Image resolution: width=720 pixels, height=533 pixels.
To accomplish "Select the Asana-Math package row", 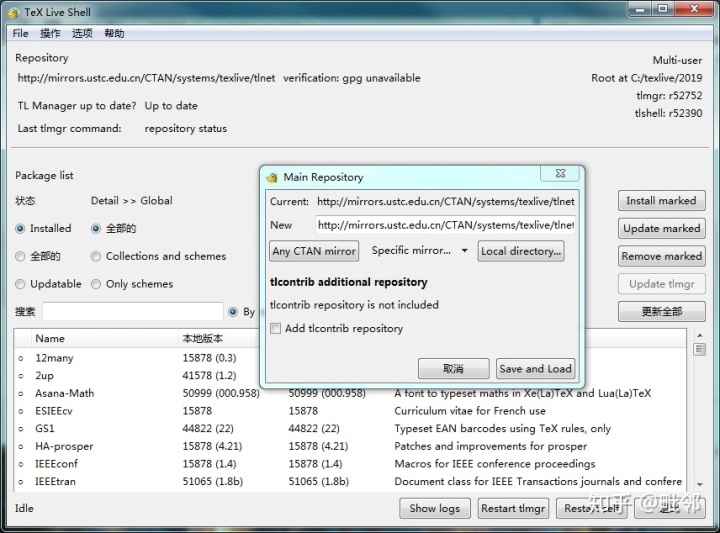I will coord(350,393).
